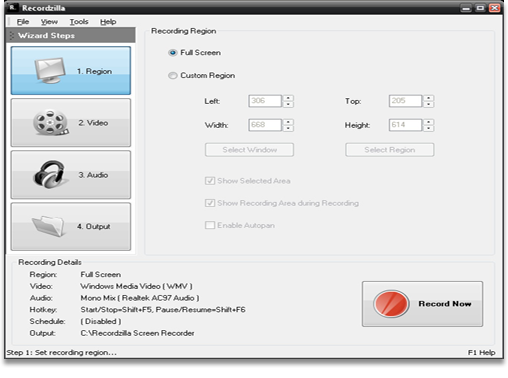Click the Height value input field
This screenshot has width=508, height=378.
pos(405,125)
